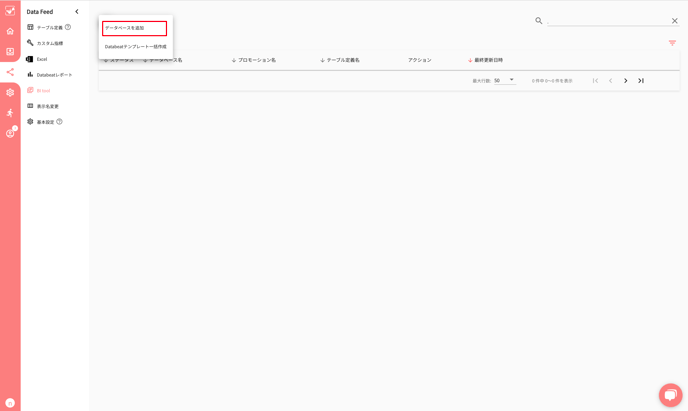Click the 基本設定 gear icon
This screenshot has width=688, height=411.
click(30, 122)
